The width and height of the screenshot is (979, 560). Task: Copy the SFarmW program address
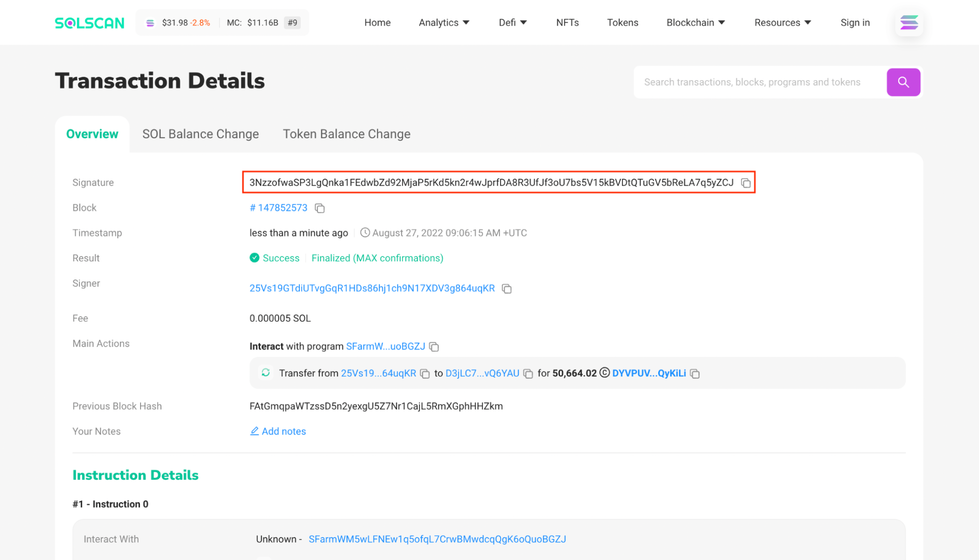(x=434, y=347)
